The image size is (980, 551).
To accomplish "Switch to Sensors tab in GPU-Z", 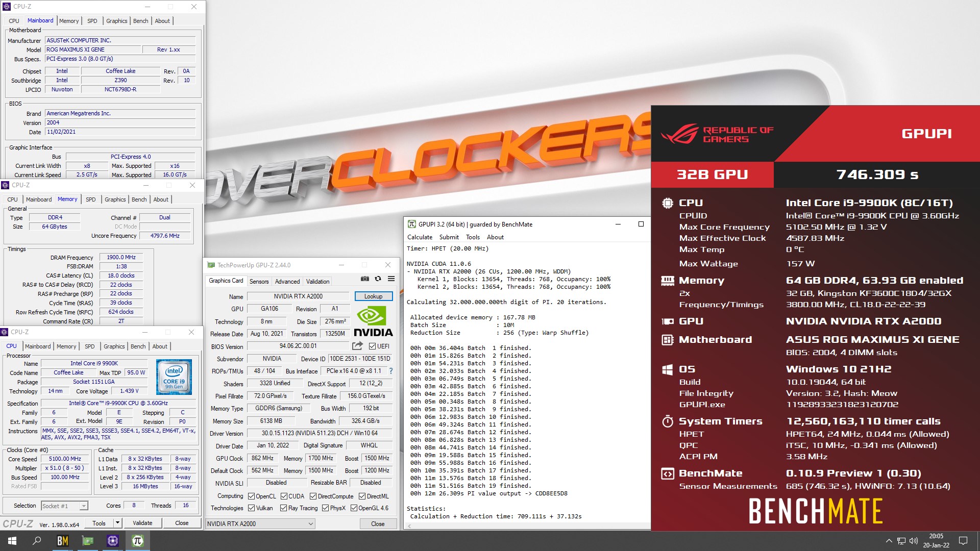I will [259, 282].
